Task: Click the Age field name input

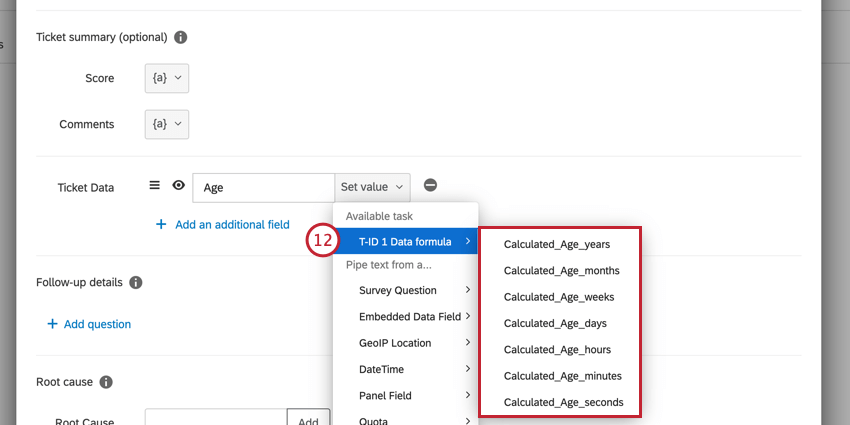Action: coord(263,187)
